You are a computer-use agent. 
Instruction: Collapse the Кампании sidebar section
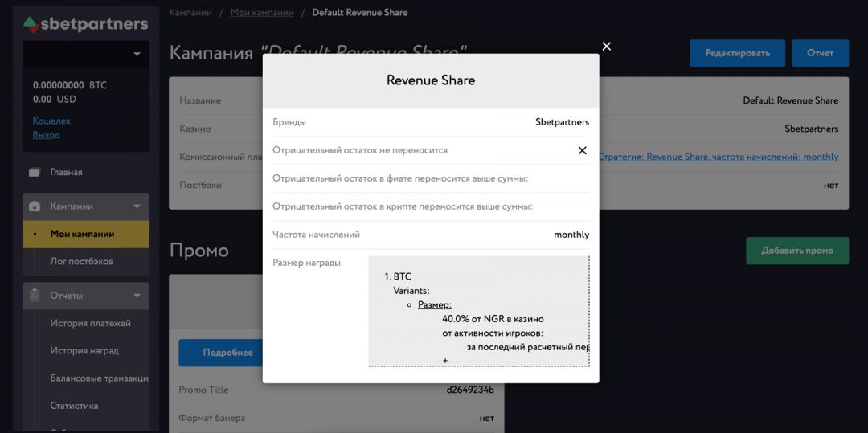137,206
